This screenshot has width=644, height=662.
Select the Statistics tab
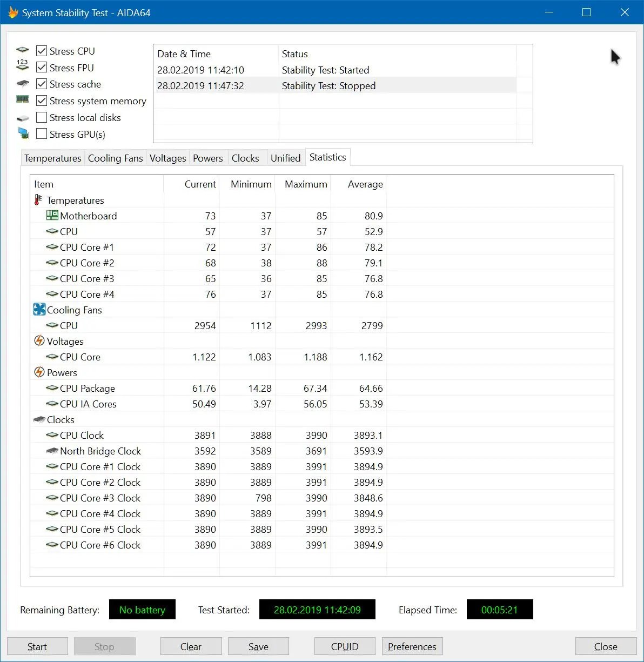(x=327, y=157)
